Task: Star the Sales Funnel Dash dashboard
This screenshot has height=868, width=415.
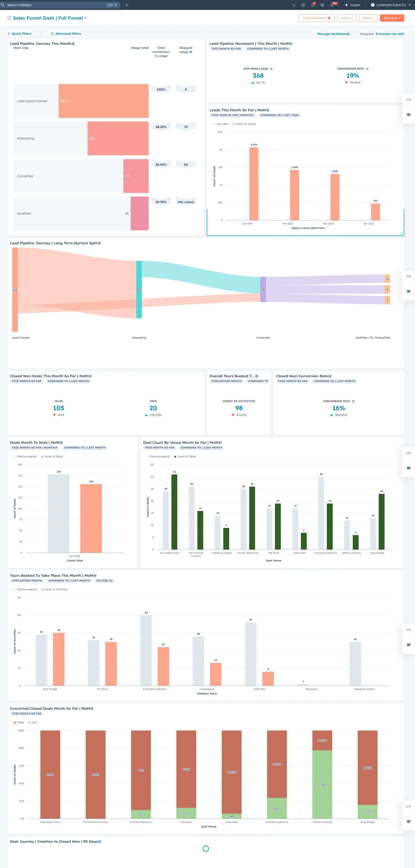Action: click(9, 18)
